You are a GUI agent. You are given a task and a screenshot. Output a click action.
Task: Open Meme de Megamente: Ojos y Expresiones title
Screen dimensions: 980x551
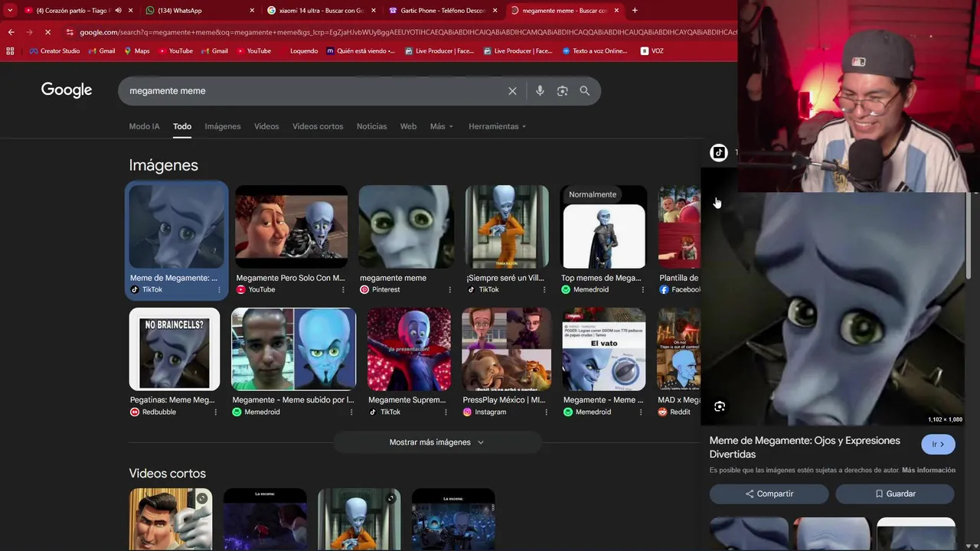(805, 448)
